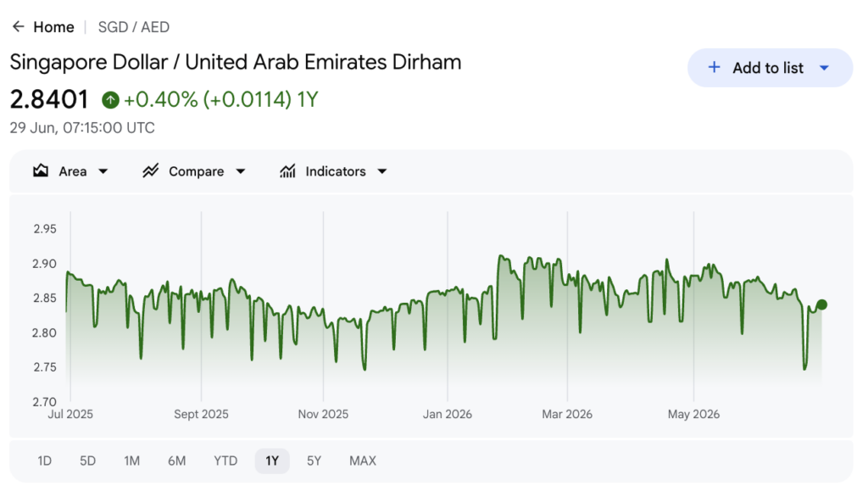Click the 2.75 y-axis label
Screen dimensions: 868x486
45,367
